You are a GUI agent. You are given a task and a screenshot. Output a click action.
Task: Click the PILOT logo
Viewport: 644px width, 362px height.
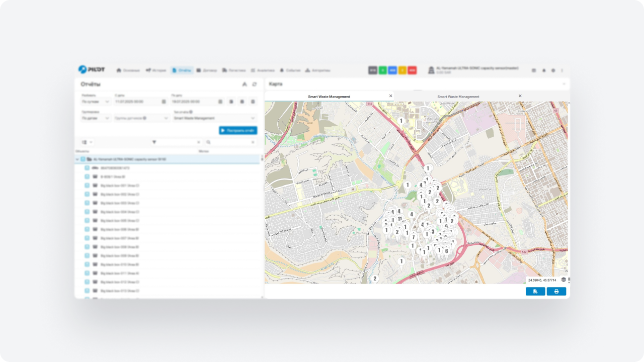(92, 69)
